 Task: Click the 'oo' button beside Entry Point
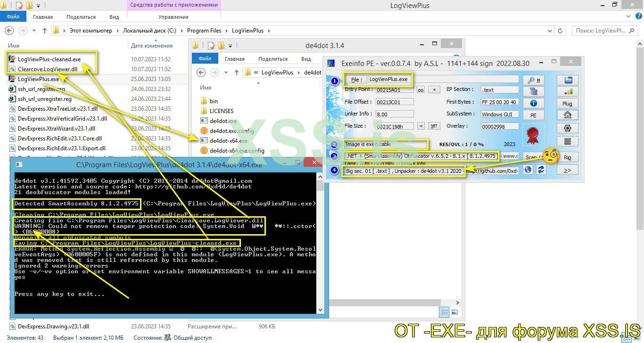(421, 90)
